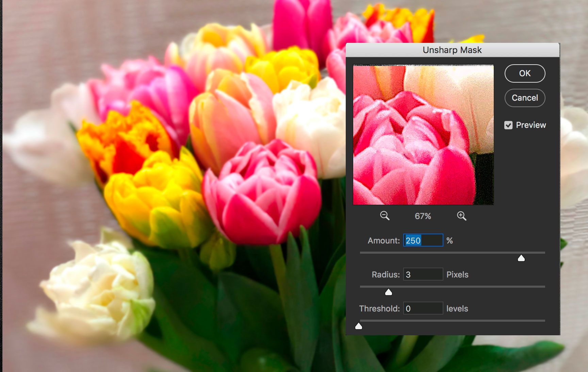Image resolution: width=588 pixels, height=372 pixels.
Task: Click the Radius pixels value field
Action: click(x=423, y=274)
